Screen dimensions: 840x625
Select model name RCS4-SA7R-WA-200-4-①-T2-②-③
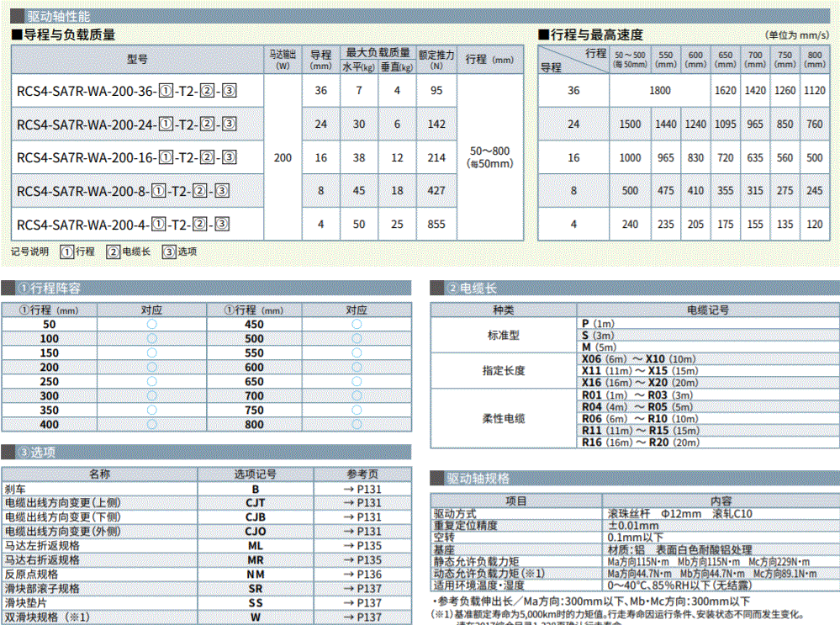tap(124, 224)
